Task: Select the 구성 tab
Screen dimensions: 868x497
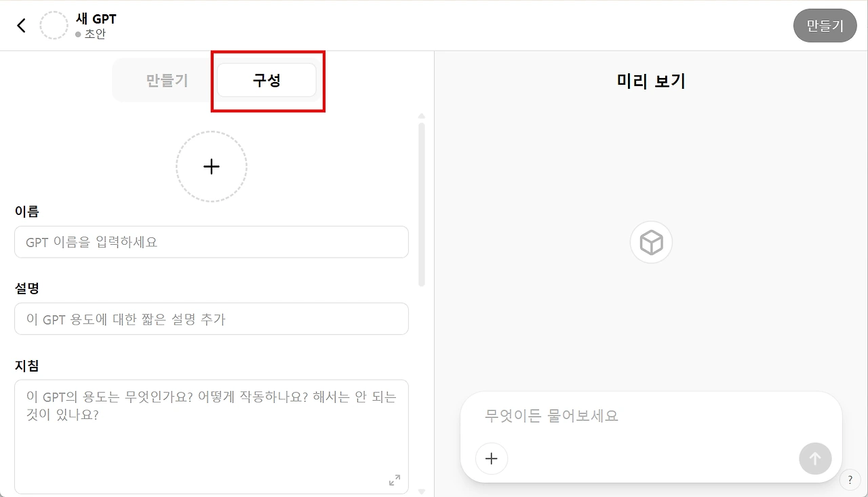Action: [267, 81]
